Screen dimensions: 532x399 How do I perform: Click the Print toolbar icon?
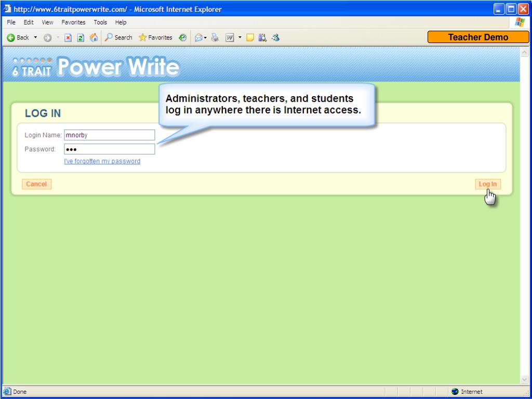point(215,37)
